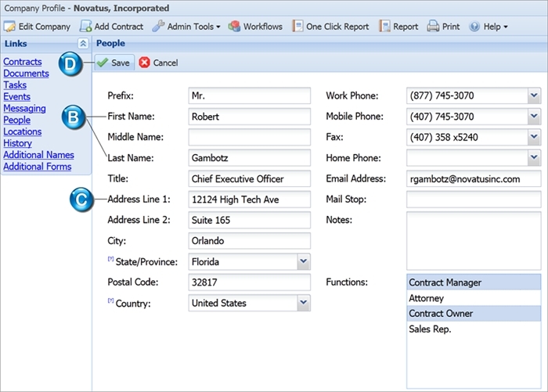Open the Mobile Phone dropdown arrow
This screenshot has height=392, width=548.
pos(534,117)
